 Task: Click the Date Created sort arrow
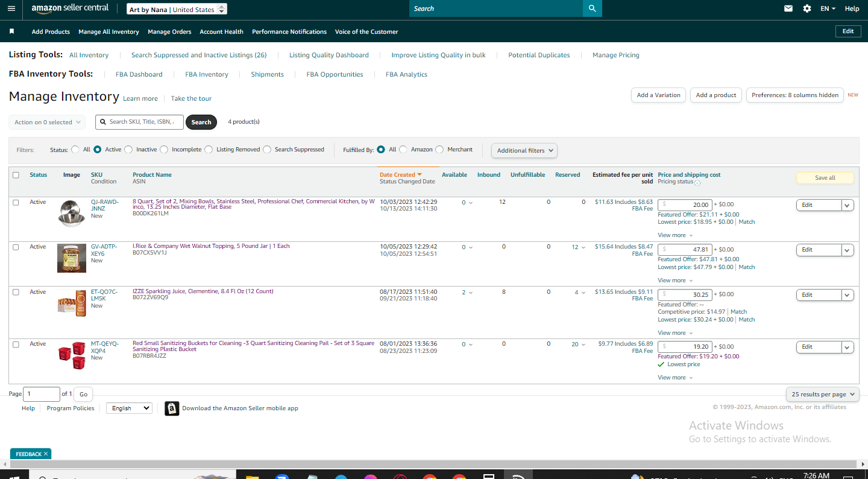pos(420,175)
